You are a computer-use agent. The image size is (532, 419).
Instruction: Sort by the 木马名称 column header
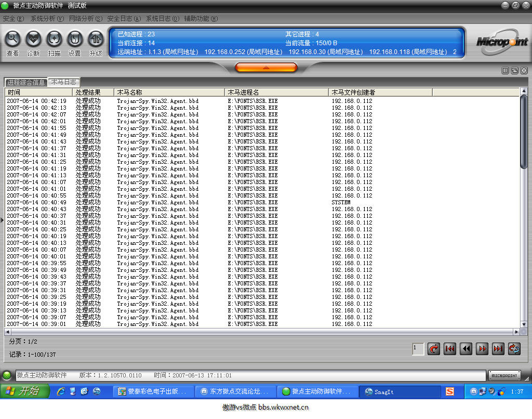[169, 93]
